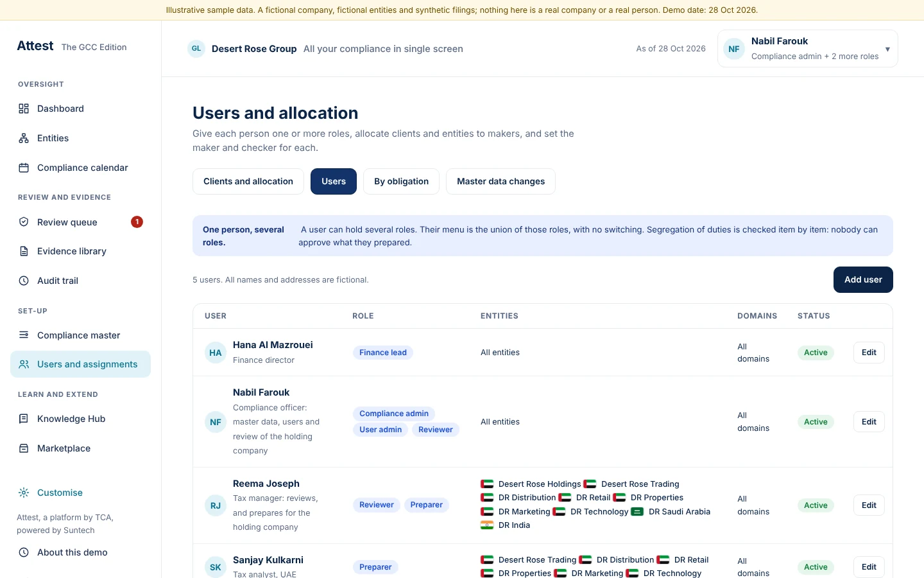Viewport: 924px width, 578px height.
Task: Select the Users tab
Action: [x=334, y=181]
